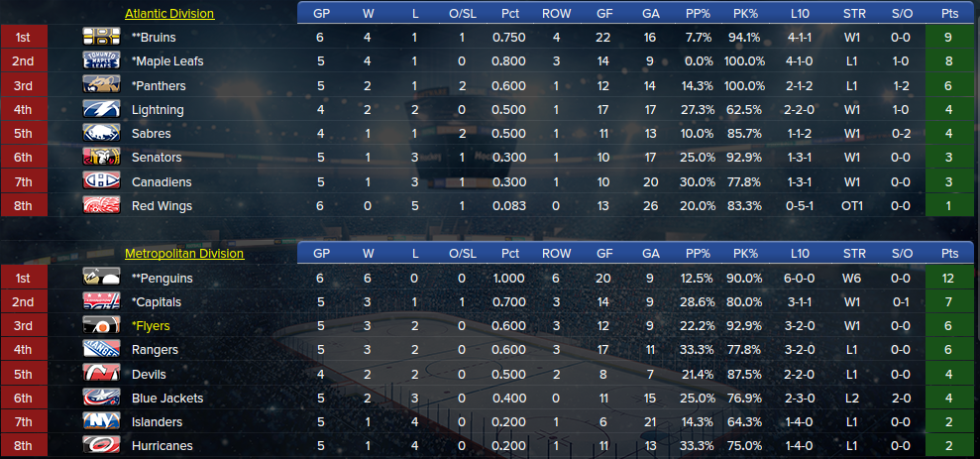Click the Capitals team logo
The image size is (980, 459).
[101, 301]
